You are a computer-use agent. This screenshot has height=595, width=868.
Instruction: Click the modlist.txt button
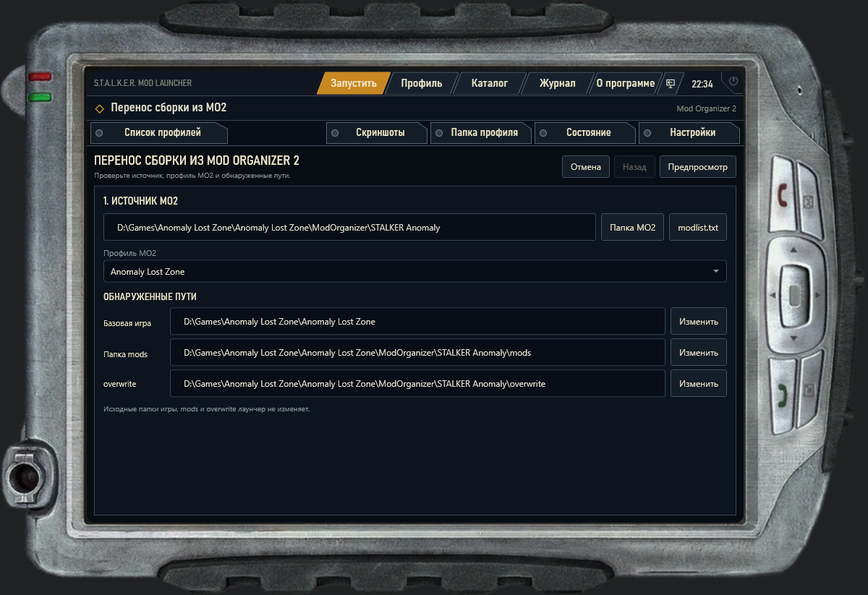698,227
